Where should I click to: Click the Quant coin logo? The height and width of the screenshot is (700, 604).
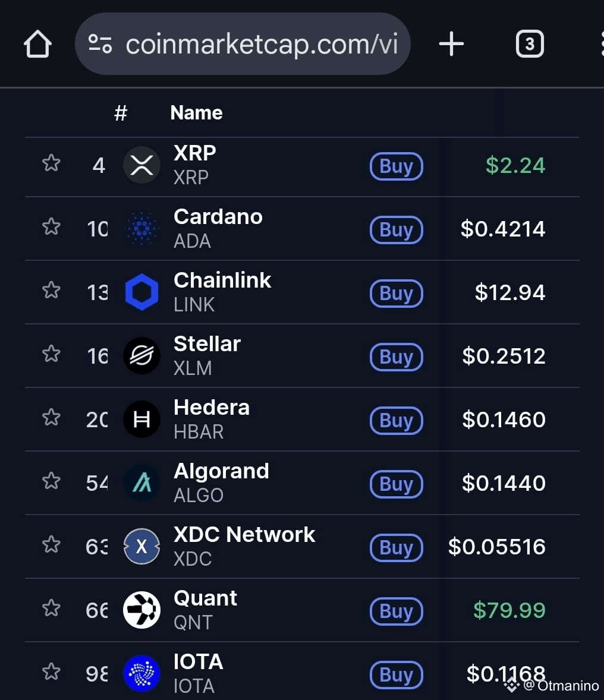click(141, 610)
